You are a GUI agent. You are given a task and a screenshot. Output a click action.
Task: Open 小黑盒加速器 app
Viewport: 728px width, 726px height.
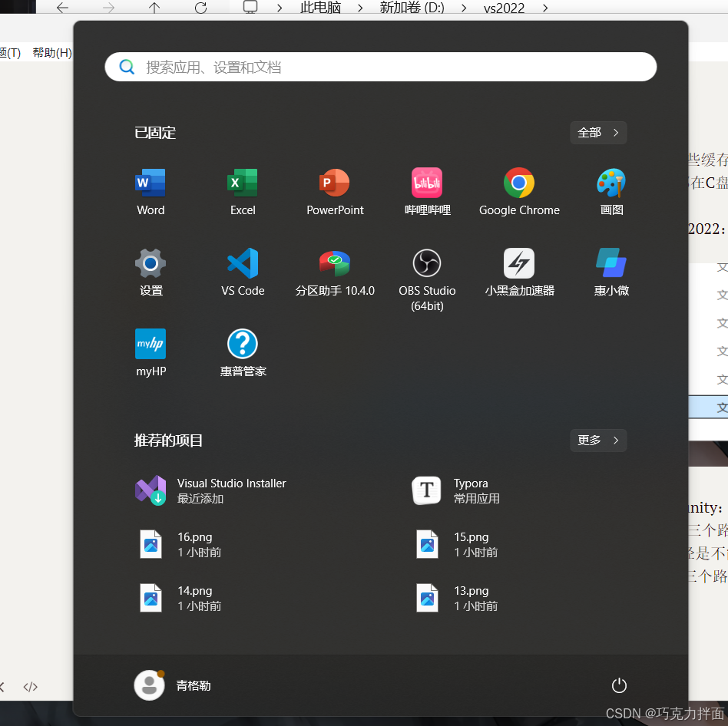pos(519,272)
